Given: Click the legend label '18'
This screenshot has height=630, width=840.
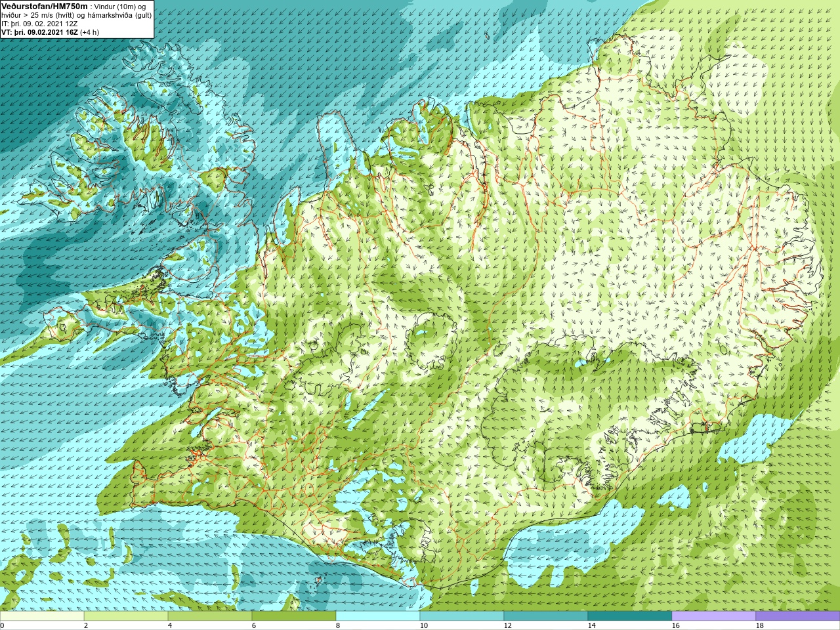Looking at the screenshot, I should tap(760, 625).
